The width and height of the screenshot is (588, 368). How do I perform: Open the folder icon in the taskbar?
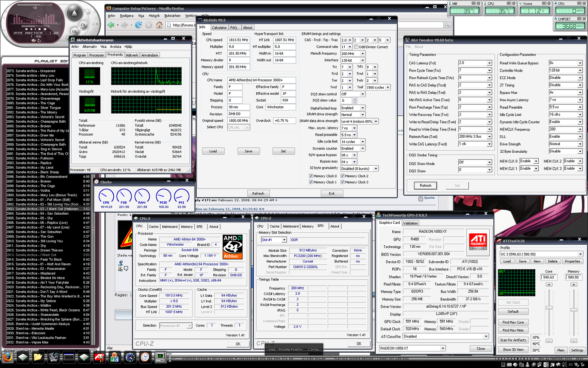pos(38,357)
